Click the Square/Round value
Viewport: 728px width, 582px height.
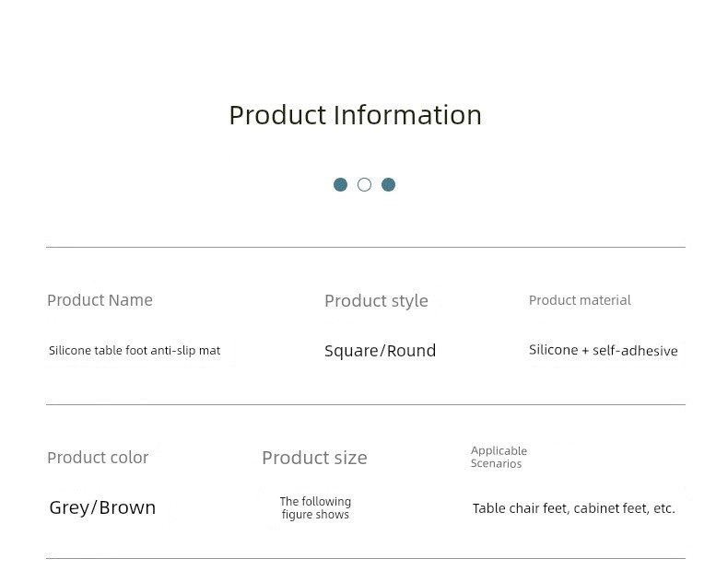pyautogui.click(x=381, y=351)
